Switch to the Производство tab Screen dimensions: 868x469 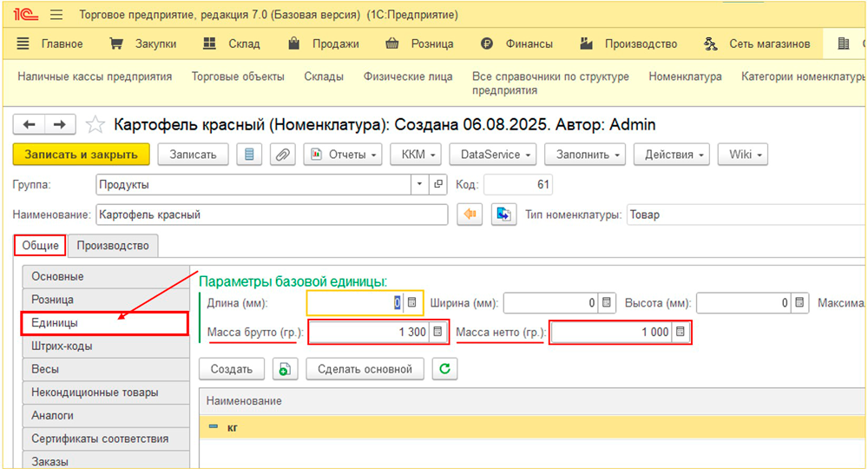pyautogui.click(x=113, y=246)
